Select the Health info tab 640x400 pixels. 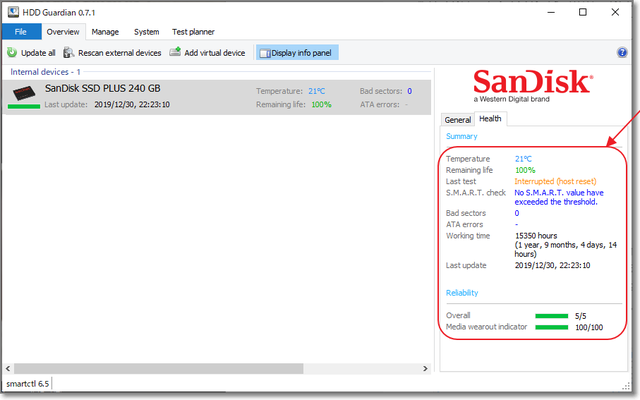point(490,118)
